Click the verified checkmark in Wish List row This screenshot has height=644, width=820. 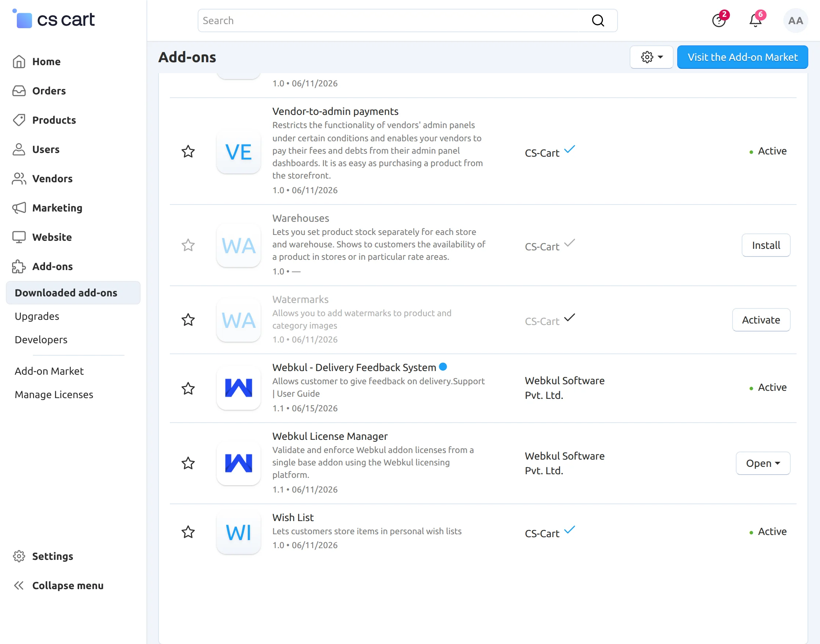point(570,530)
